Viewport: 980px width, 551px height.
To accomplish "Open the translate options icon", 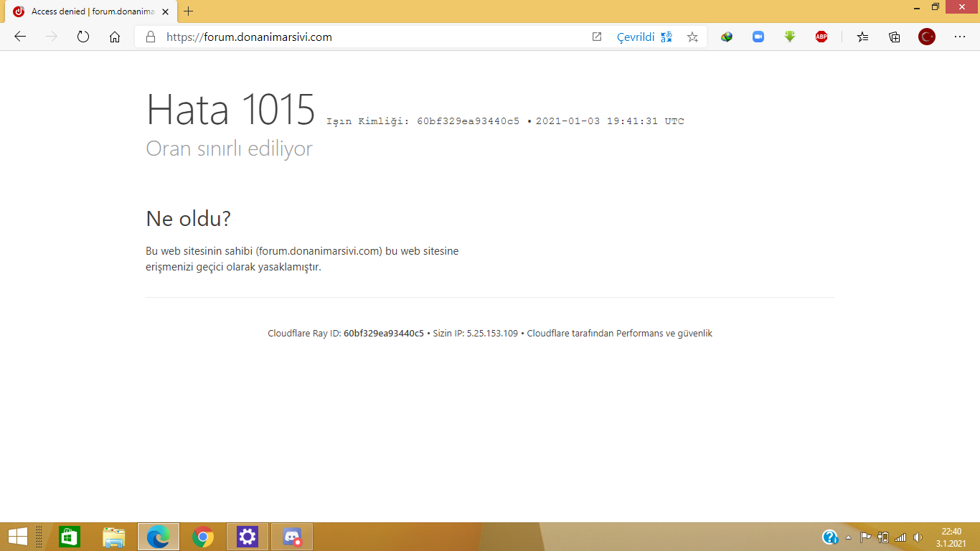I will (x=666, y=37).
